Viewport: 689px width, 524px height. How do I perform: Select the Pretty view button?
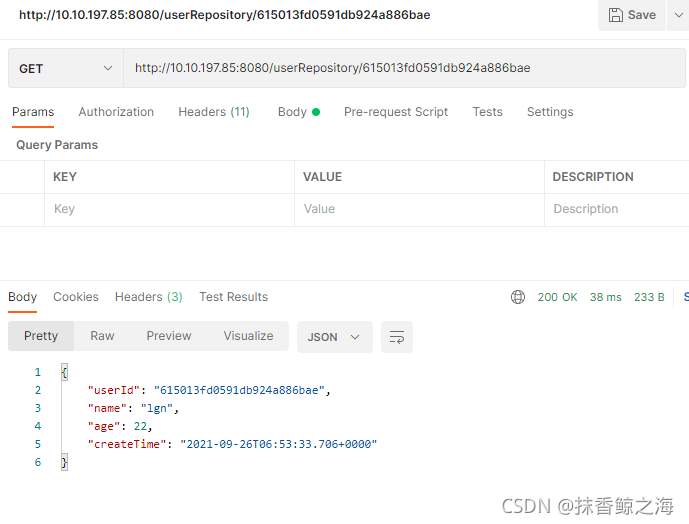tap(41, 336)
